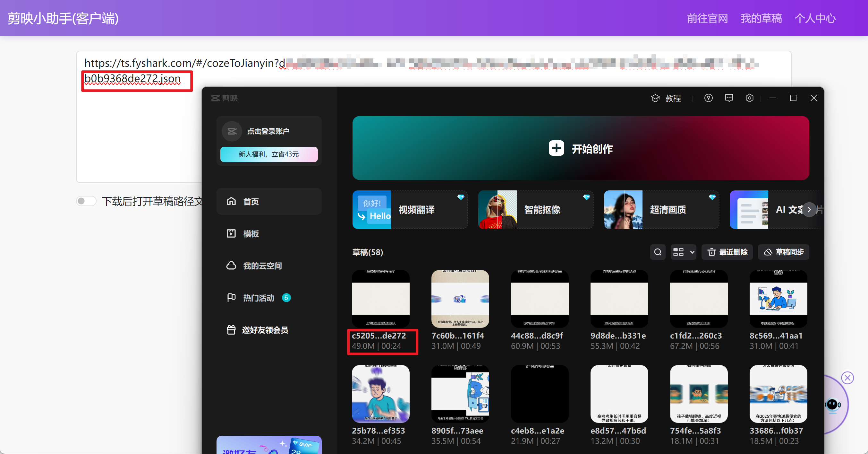This screenshot has width=868, height=454.
Task: Click the flag icon beside 热门活动
Action: (x=231, y=298)
